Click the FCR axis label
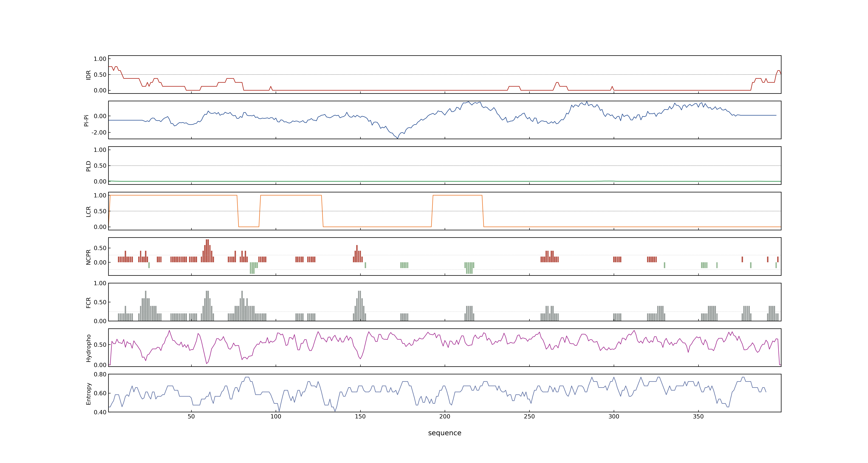The height and width of the screenshot is (463, 868). [88, 303]
